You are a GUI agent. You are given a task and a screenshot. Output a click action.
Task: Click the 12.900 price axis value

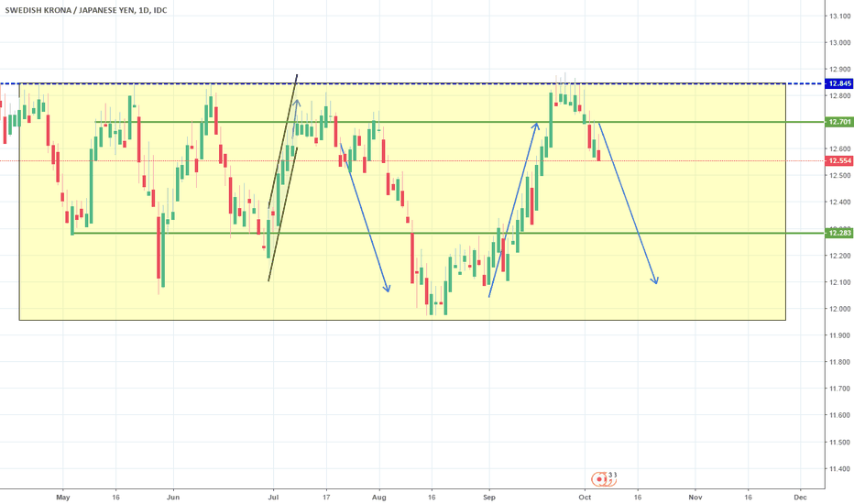click(x=840, y=70)
